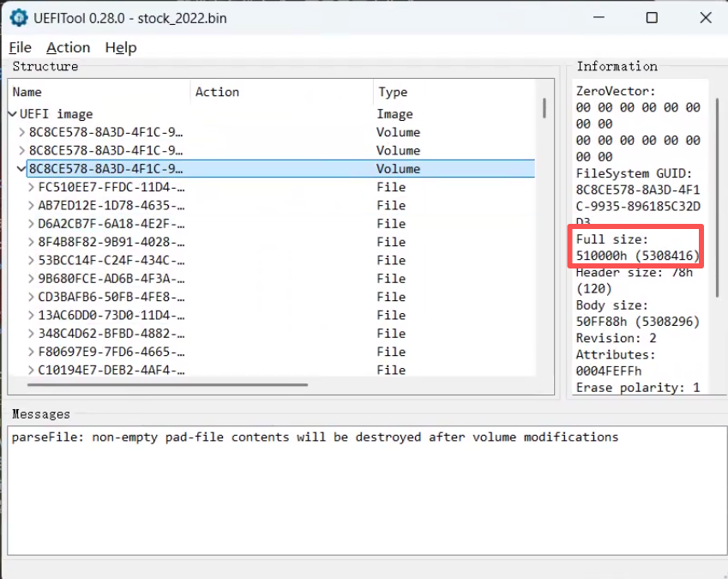Image resolution: width=728 pixels, height=579 pixels.
Task: Open the Action menu
Action: [68, 47]
